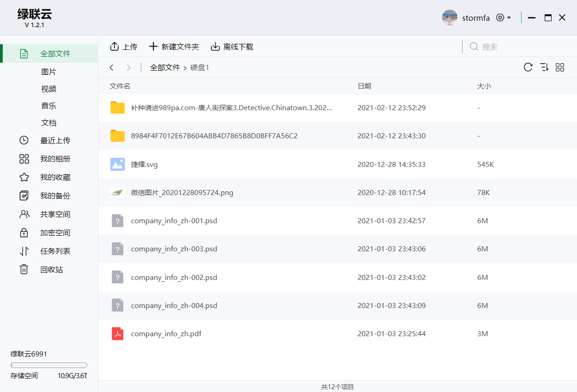Click the four-squares icon for 我的相册

tap(24, 159)
